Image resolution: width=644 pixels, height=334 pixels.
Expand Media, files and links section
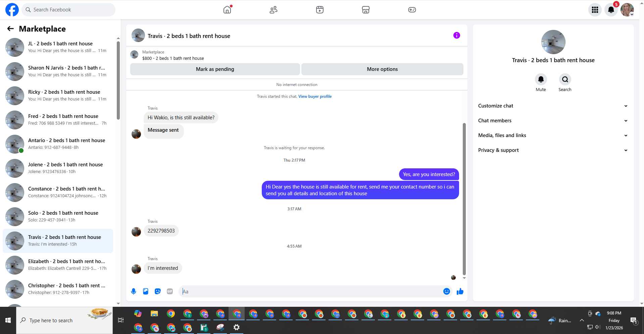pos(553,135)
